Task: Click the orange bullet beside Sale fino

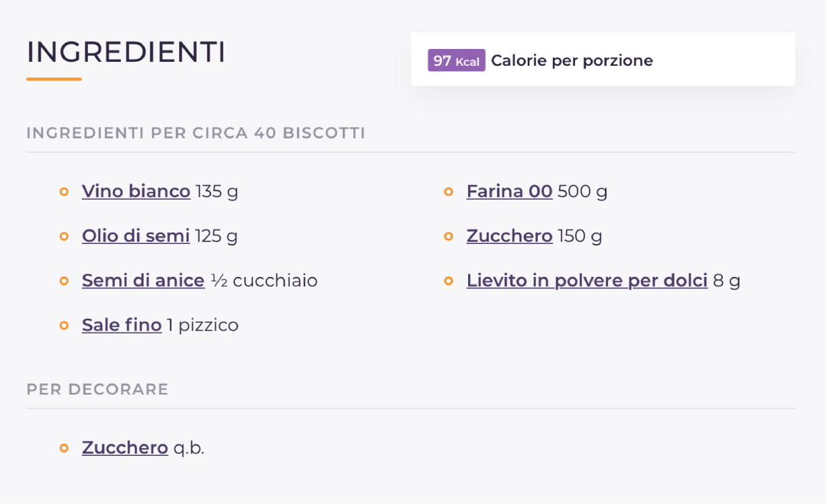Action: coord(64,326)
